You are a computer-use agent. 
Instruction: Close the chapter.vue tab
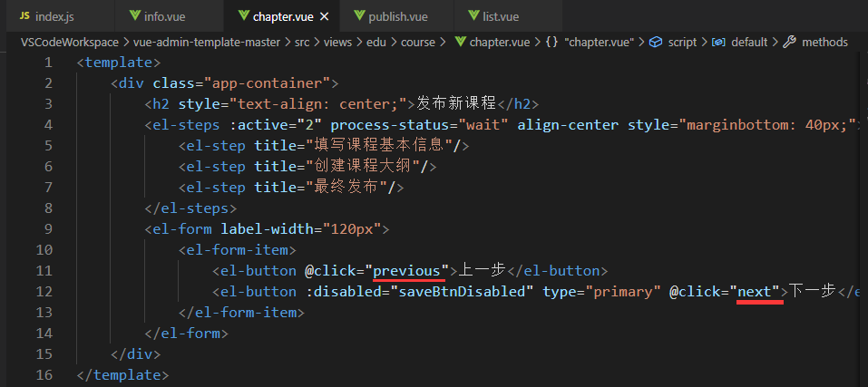325,16
